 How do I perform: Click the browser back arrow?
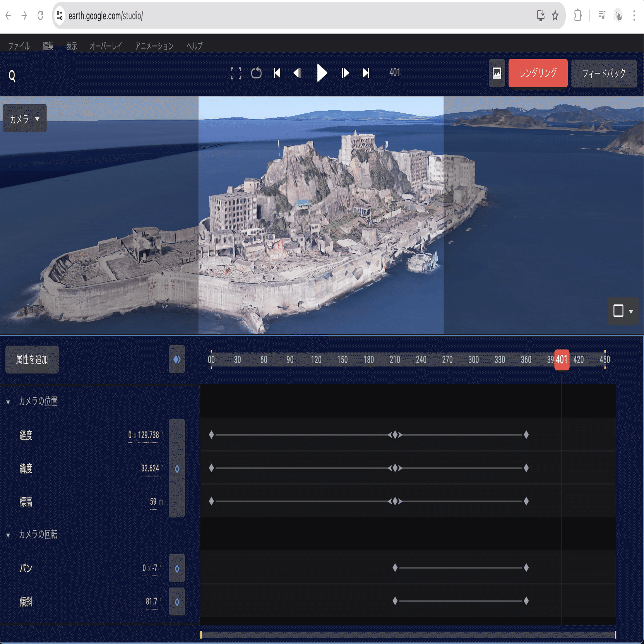point(8,15)
